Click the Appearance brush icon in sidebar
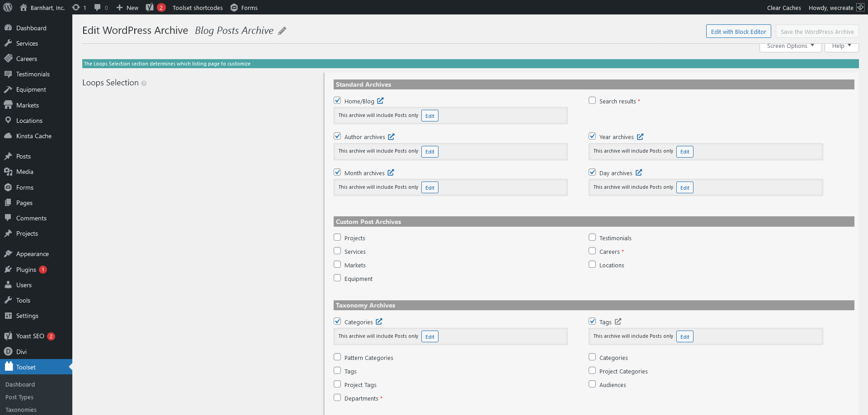The image size is (868, 415). click(x=8, y=254)
